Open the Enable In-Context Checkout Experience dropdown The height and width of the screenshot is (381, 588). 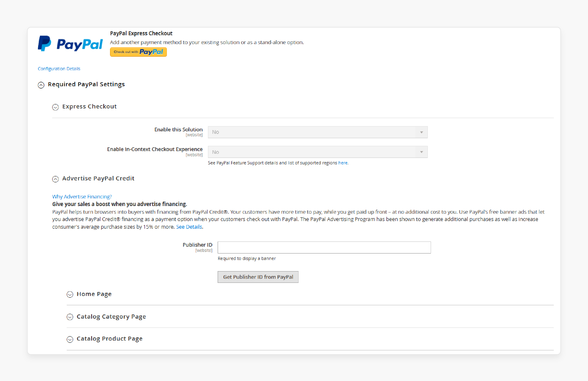tap(318, 152)
